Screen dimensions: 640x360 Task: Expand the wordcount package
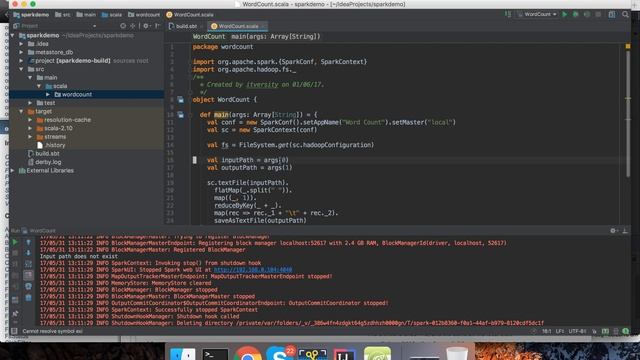(x=48, y=94)
